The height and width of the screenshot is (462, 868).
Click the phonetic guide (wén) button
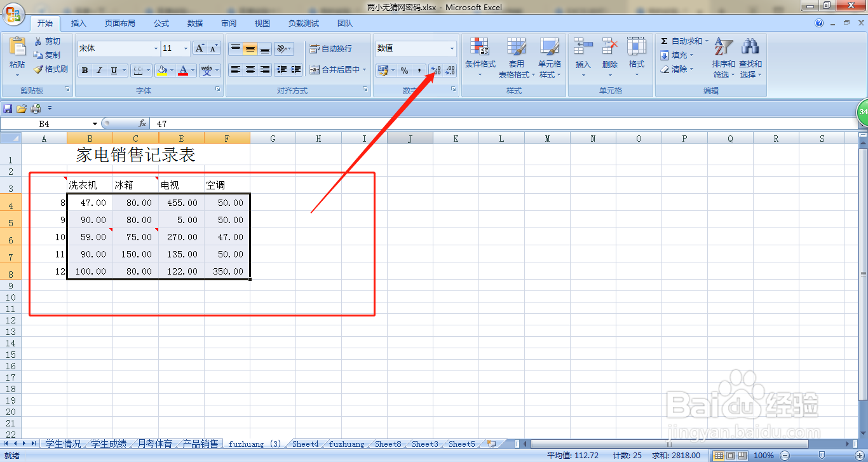pyautogui.click(x=207, y=71)
